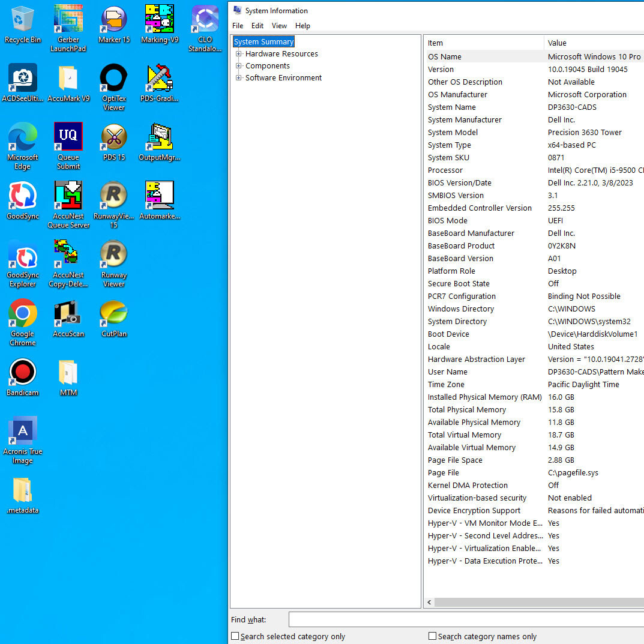The width and height of the screenshot is (644, 644).
Task: Launch GoodSync from the desktop
Action: click(x=23, y=196)
